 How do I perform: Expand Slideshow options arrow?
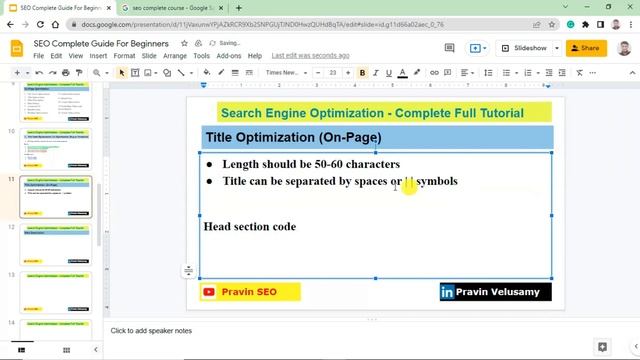[557, 48]
